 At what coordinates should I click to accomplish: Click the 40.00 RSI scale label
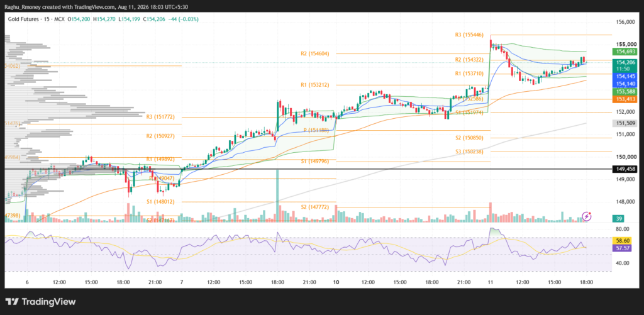click(x=623, y=263)
